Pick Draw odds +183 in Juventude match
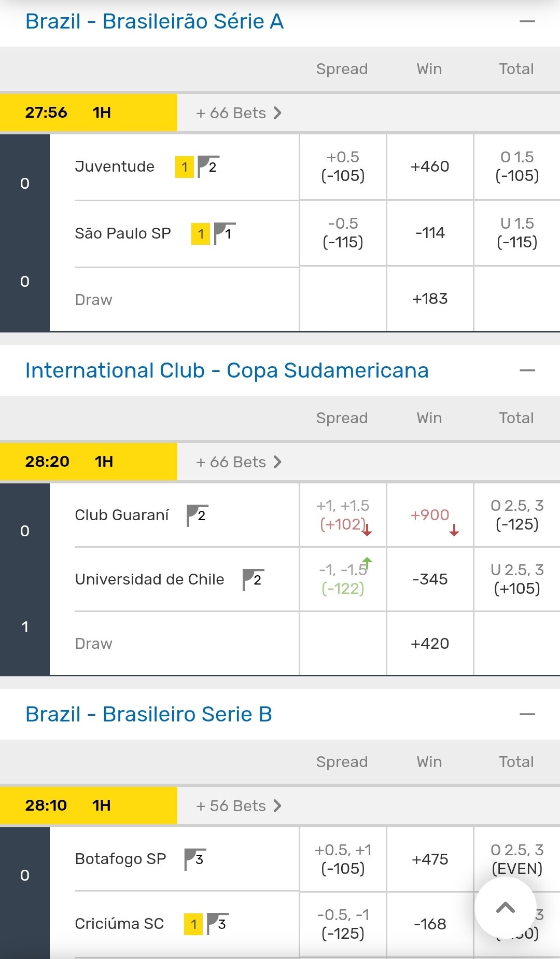This screenshot has width=560, height=959. [430, 299]
